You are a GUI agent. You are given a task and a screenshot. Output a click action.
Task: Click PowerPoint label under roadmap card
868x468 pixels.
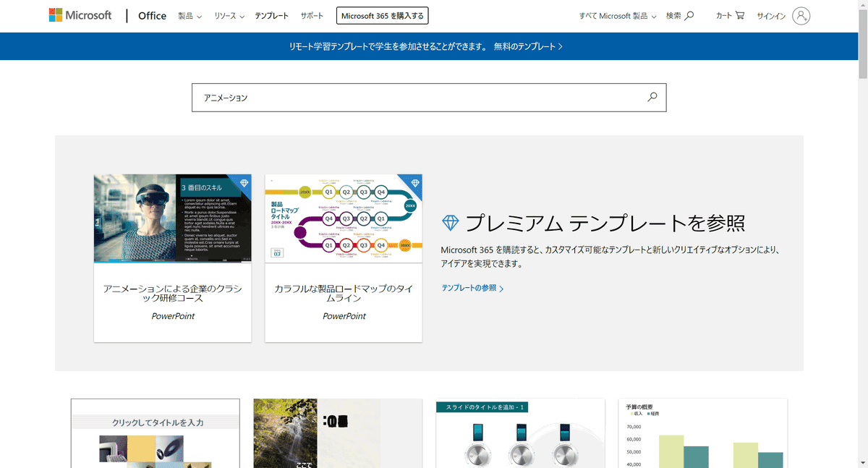click(344, 316)
